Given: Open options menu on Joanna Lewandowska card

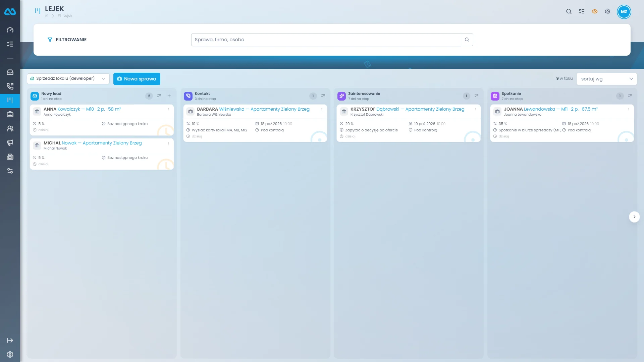Looking at the screenshot, I should pos(629,110).
